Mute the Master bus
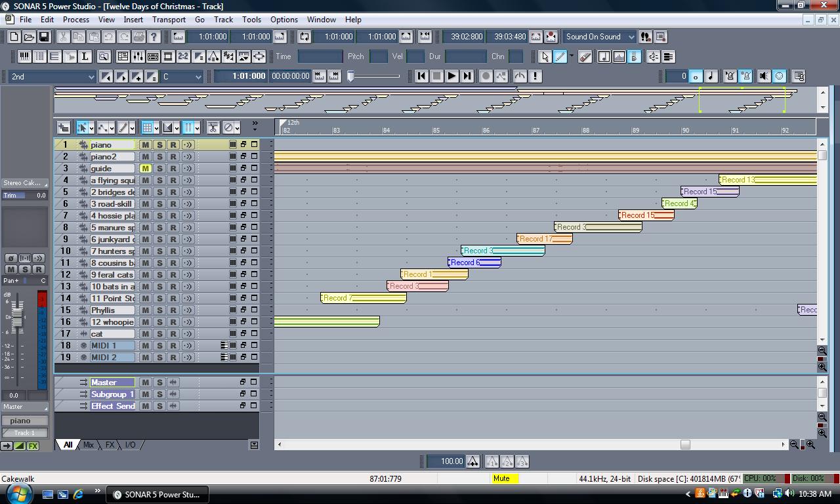The width and height of the screenshot is (840, 504). click(145, 383)
